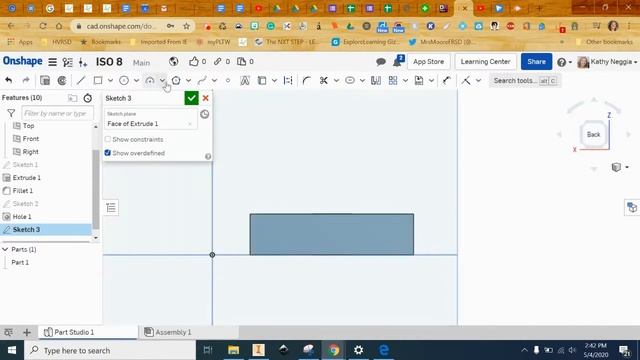
Task: Select the Use/Project edges tool
Action: (262, 80)
